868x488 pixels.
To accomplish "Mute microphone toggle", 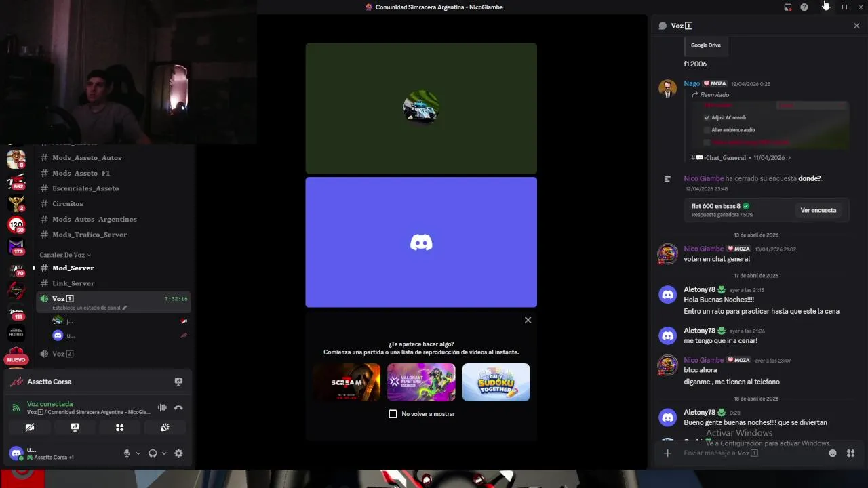I will click(x=127, y=453).
